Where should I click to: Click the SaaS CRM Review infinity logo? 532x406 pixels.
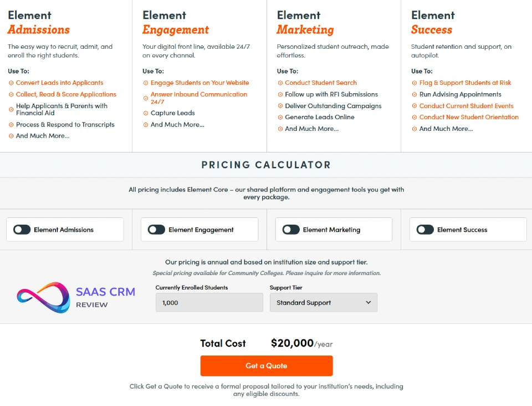tap(43, 297)
